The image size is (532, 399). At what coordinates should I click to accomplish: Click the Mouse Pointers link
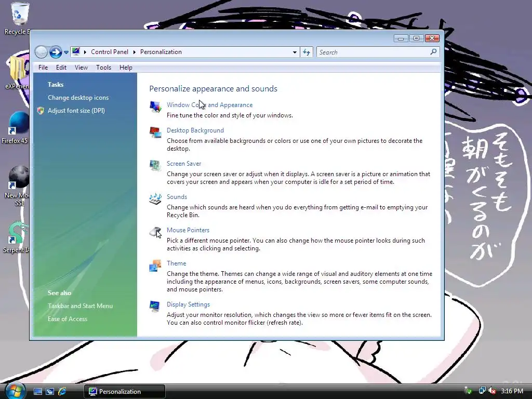[188, 230]
